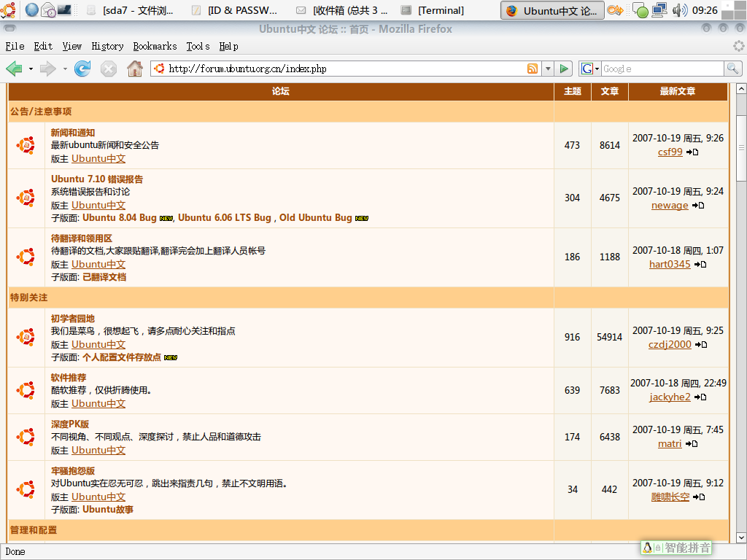Reload the current page
The image size is (747, 560).
tap(82, 69)
